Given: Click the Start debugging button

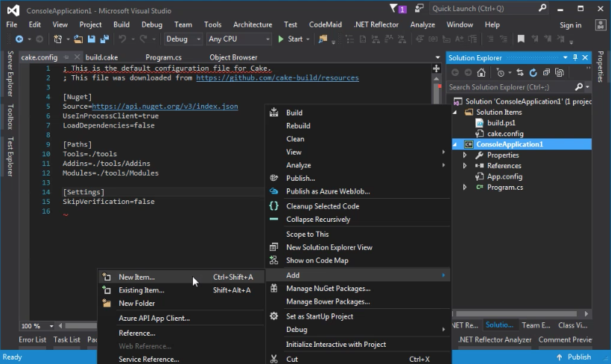Looking at the screenshot, I should pos(291,39).
